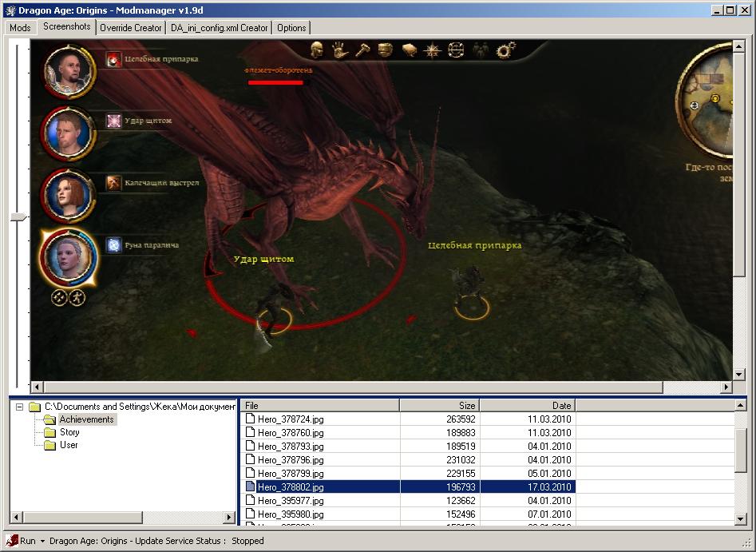Click image viewer scroll right arrow
This screenshot has height=552, width=756.
click(x=726, y=387)
